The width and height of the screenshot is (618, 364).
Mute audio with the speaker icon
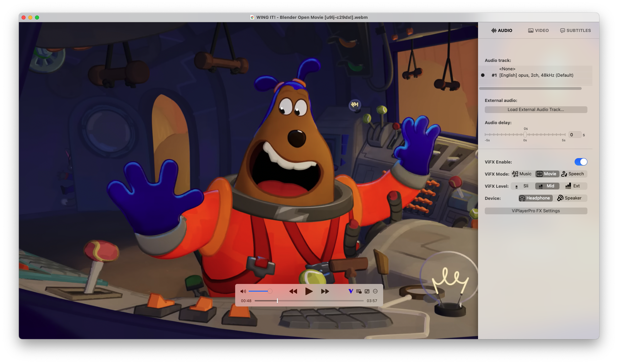(243, 291)
